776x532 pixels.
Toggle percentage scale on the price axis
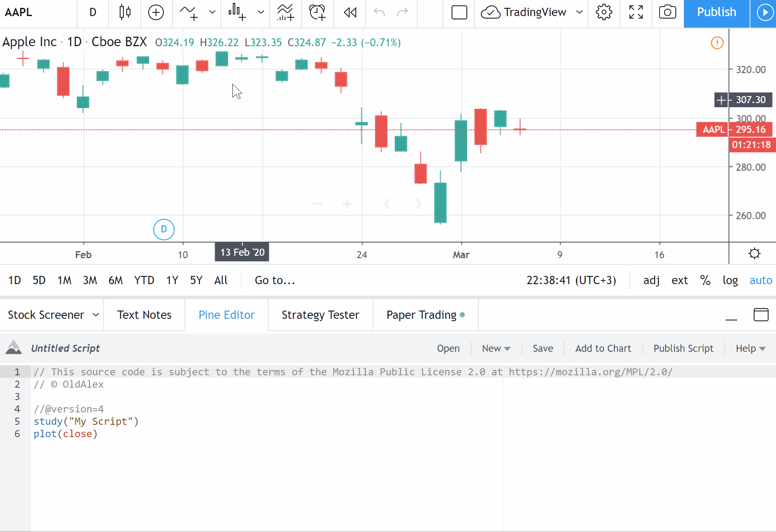(x=705, y=280)
